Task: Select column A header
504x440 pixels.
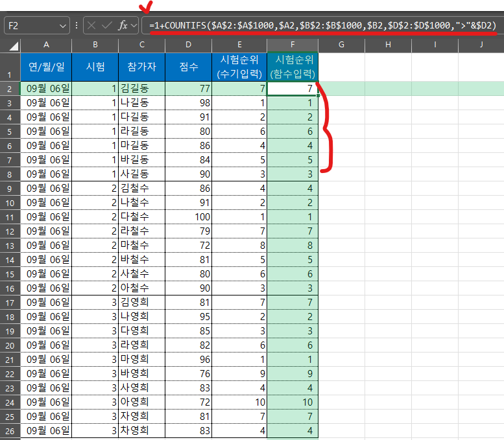Action: [x=46, y=45]
